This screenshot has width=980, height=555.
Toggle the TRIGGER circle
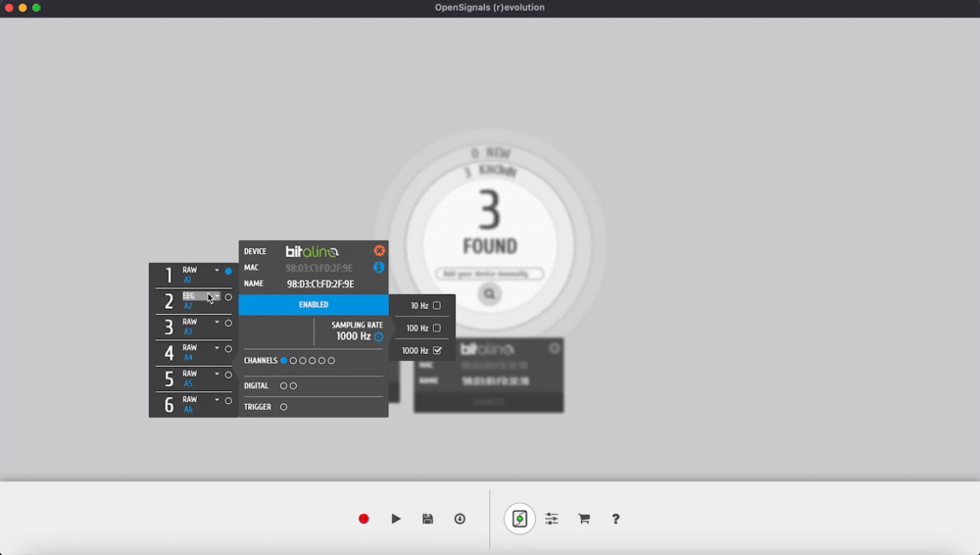pyautogui.click(x=284, y=407)
